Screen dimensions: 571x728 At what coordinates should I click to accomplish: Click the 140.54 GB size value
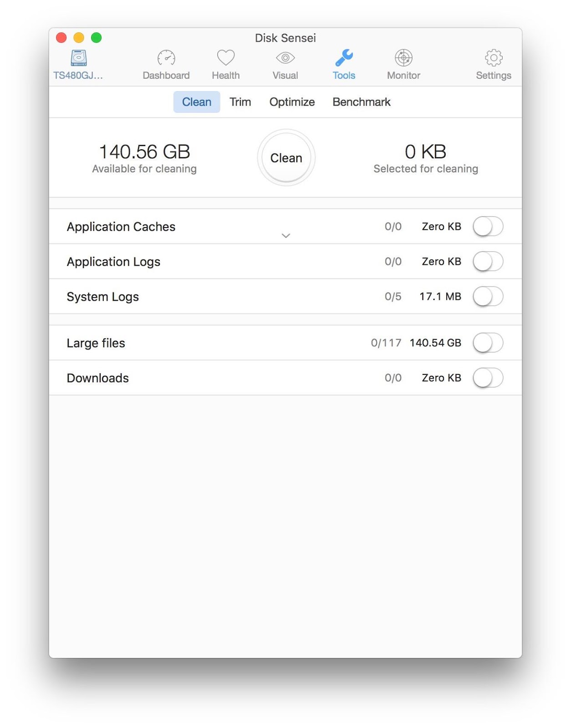click(x=435, y=343)
